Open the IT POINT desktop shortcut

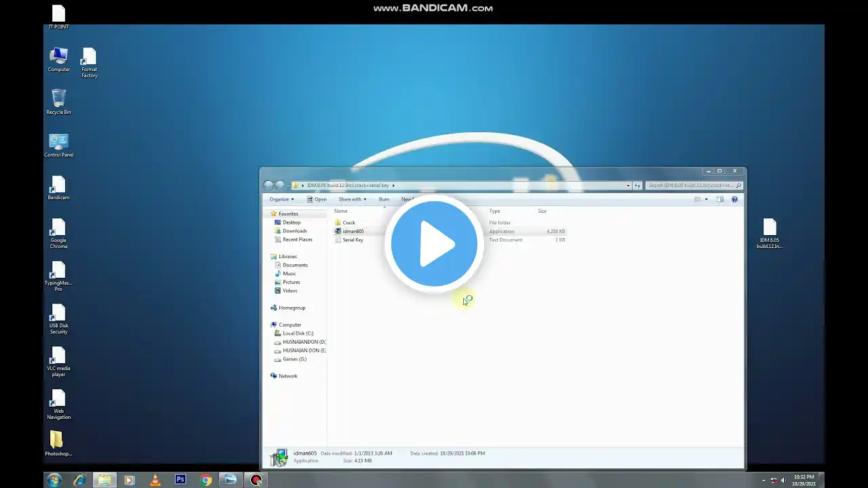58,18
